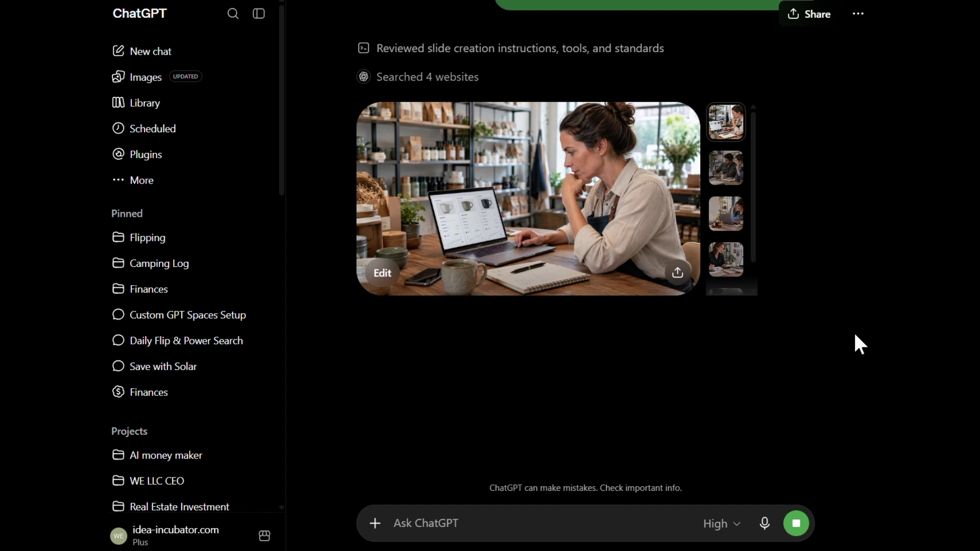
Task: Click the Plugins icon
Action: [118, 154]
